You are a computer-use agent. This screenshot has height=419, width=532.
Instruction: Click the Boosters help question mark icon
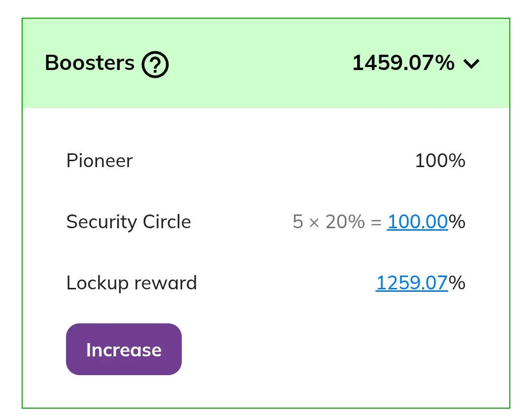[155, 65]
